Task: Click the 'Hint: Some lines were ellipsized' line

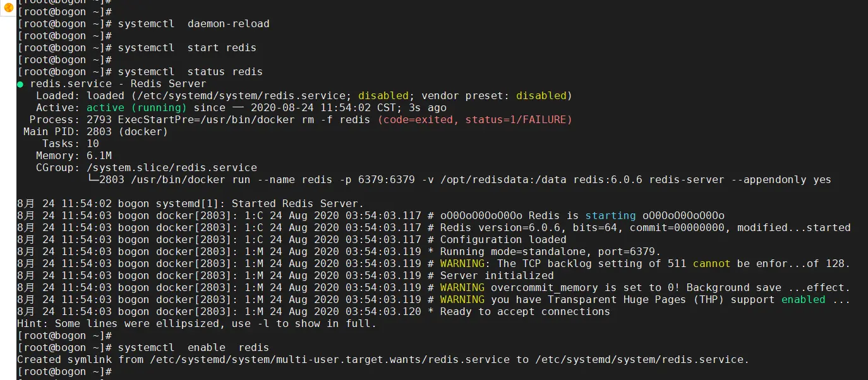Action: click(x=197, y=324)
